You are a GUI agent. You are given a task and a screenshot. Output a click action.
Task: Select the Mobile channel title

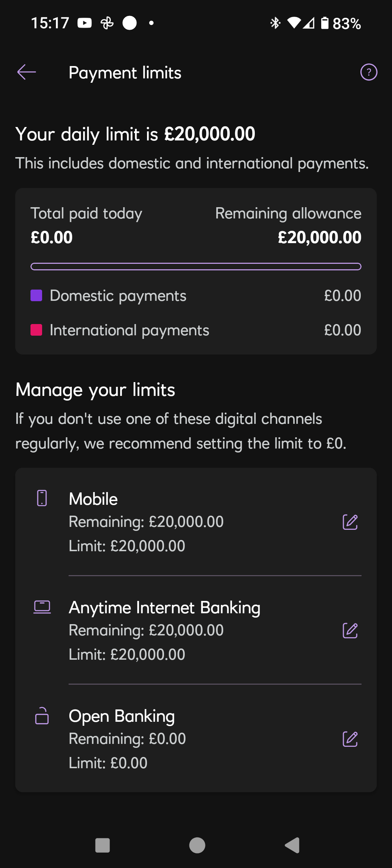pos(93,499)
